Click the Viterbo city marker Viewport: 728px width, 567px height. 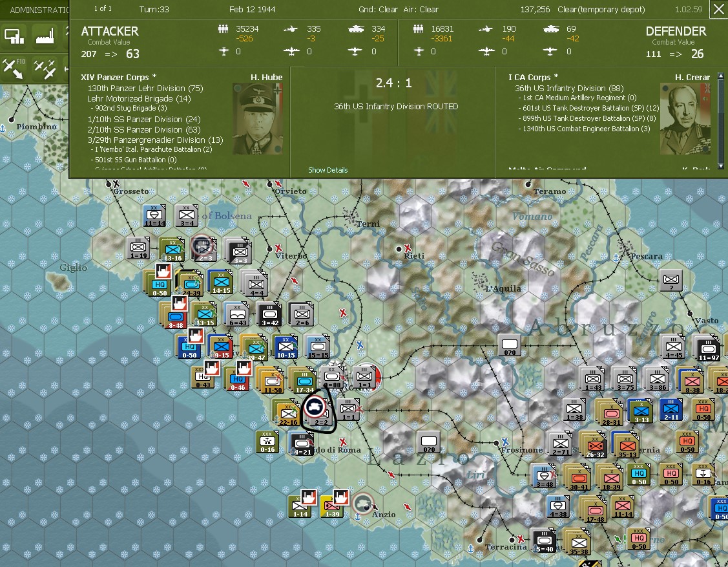pos(270,249)
